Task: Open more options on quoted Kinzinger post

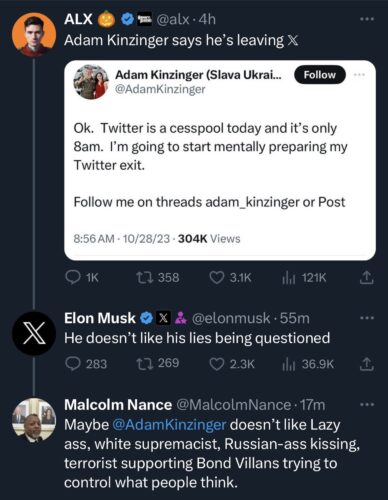Action: (x=360, y=75)
